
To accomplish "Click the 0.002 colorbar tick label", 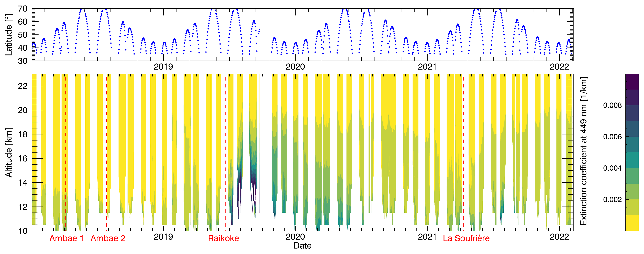I will click(612, 200).
